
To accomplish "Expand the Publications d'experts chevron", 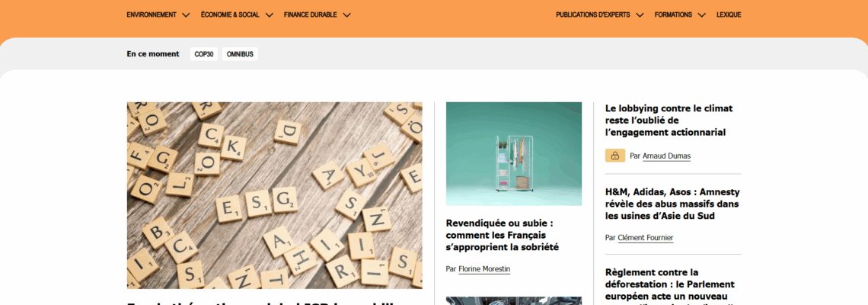I will (640, 15).
